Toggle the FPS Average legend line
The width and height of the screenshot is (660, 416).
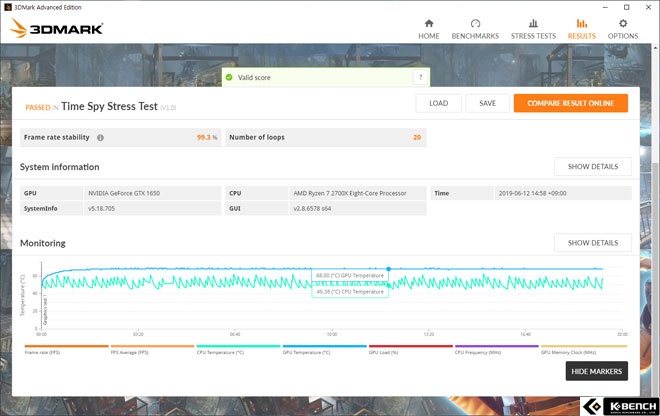[152, 349]
